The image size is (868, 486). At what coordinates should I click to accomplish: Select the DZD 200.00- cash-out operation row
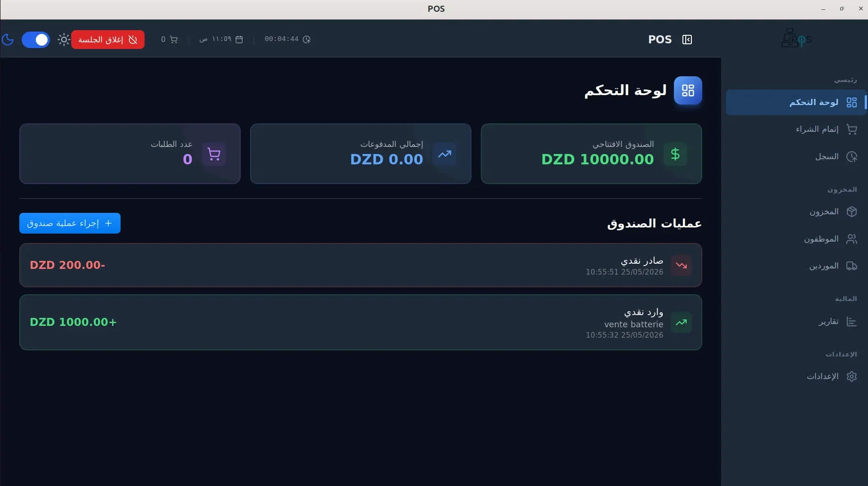coord(361,265)
